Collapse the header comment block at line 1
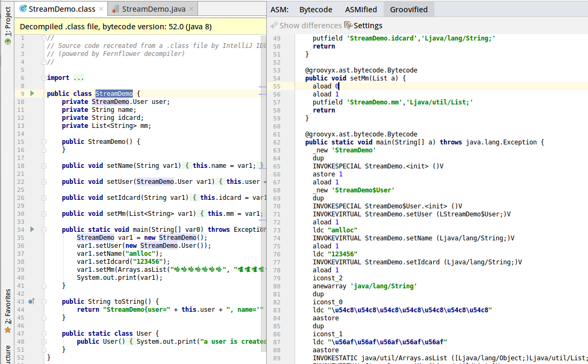Viewport: 588px width, 364px height. [x=44, y=38]
